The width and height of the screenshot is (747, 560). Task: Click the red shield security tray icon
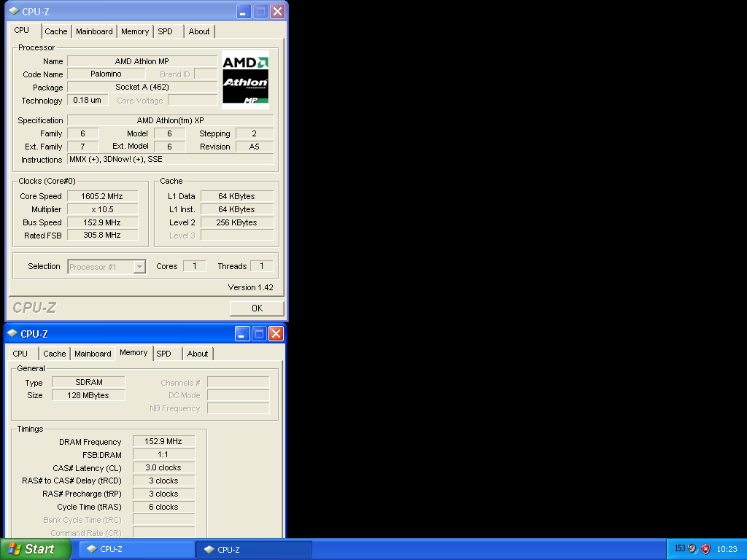pyautogui.click(x=705, y=549)
